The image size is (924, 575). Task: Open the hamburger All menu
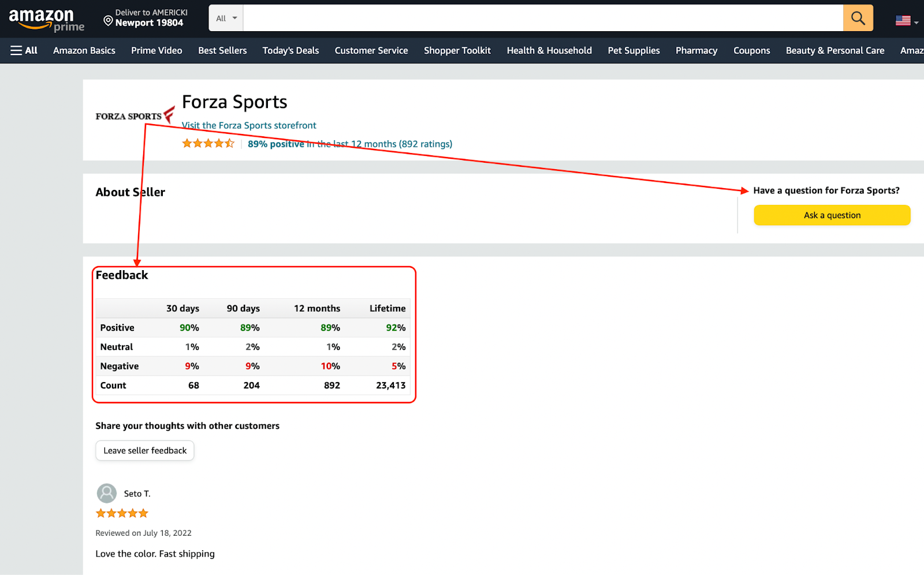pos(24,50)
